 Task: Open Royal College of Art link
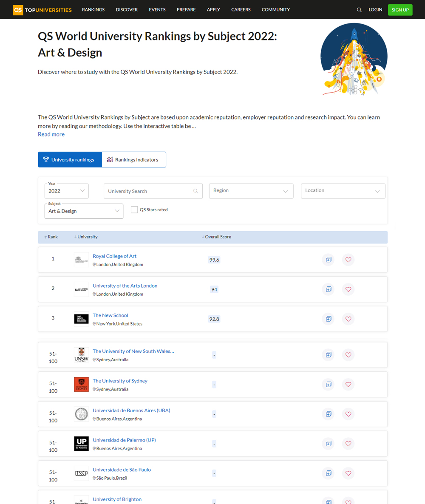[114, 256]
